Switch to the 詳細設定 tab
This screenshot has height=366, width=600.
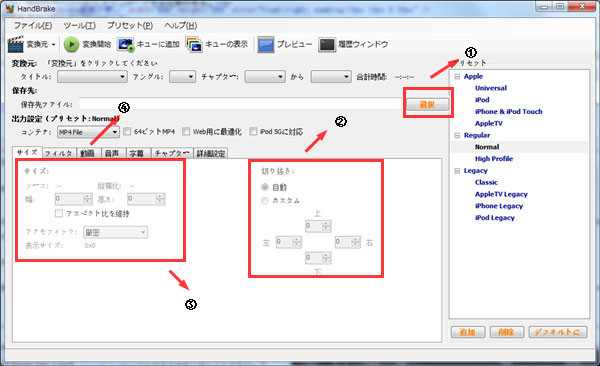pos(211,154)
